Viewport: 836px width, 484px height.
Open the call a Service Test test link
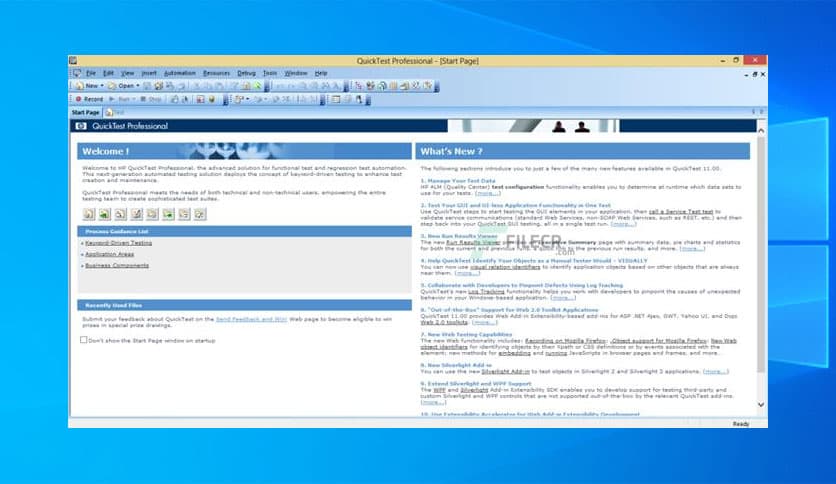681,212
